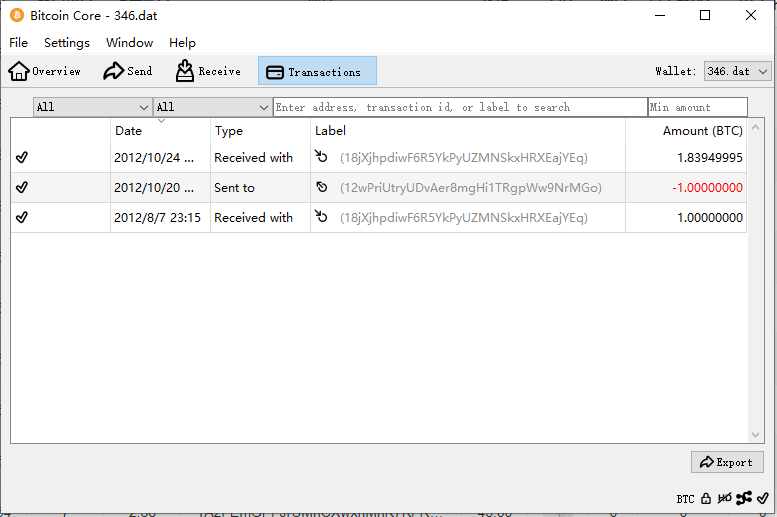
Task: Open the date filter All dropdown
Action: tap(92, 107)
